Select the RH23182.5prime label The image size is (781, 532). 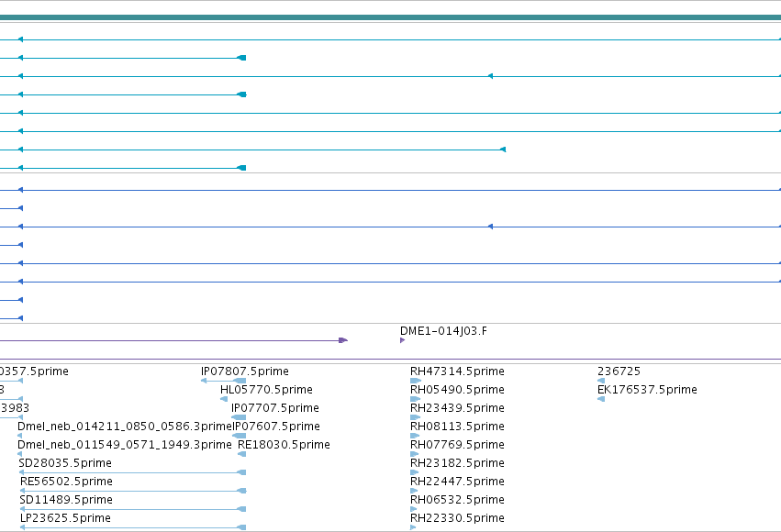[x=457, y=463]
